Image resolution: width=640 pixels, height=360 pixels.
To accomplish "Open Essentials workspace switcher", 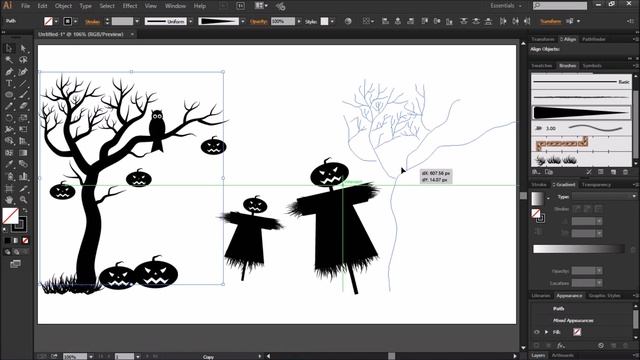I will [506, 6].
